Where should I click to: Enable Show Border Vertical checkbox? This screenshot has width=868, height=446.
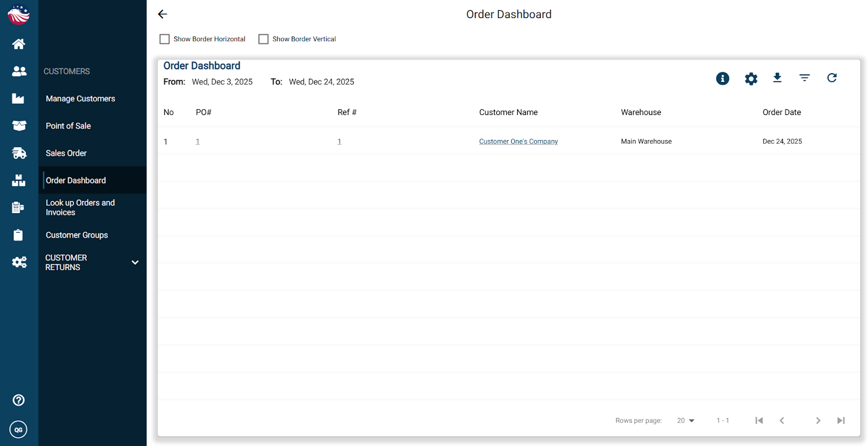tap(264, 39)
